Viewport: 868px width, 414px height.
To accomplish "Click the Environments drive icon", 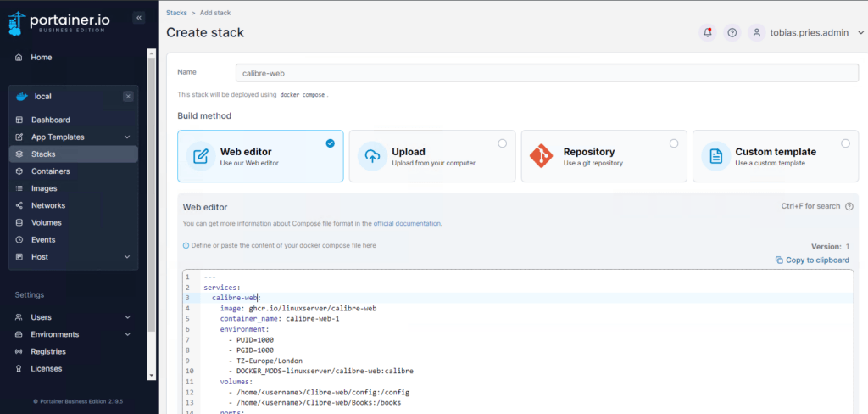I will (19, 335).
